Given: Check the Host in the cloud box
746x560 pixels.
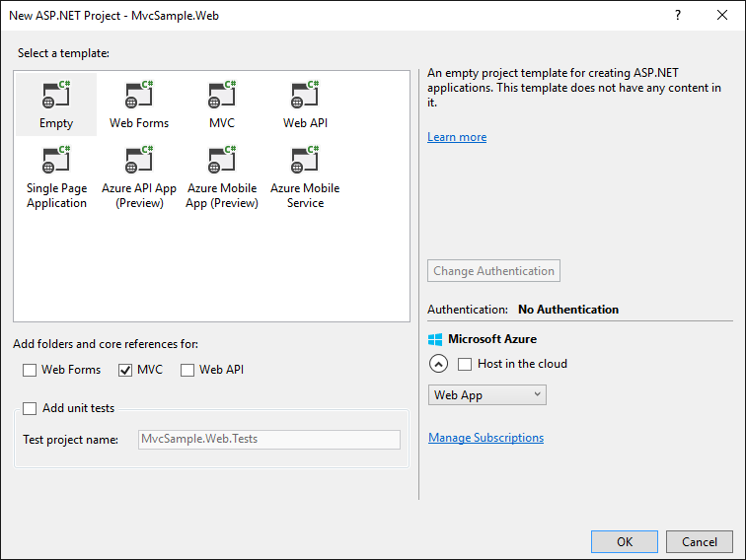Looking at the screenshot, I should pos(465,364).
